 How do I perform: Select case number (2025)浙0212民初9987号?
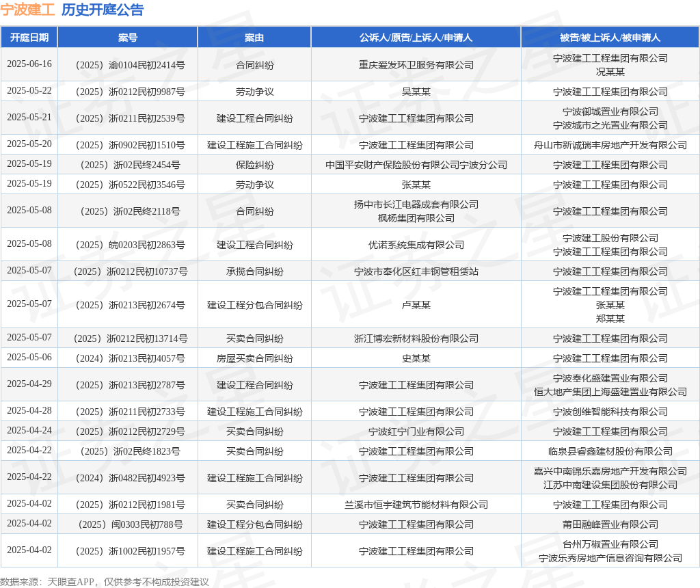tap(130, 92)
